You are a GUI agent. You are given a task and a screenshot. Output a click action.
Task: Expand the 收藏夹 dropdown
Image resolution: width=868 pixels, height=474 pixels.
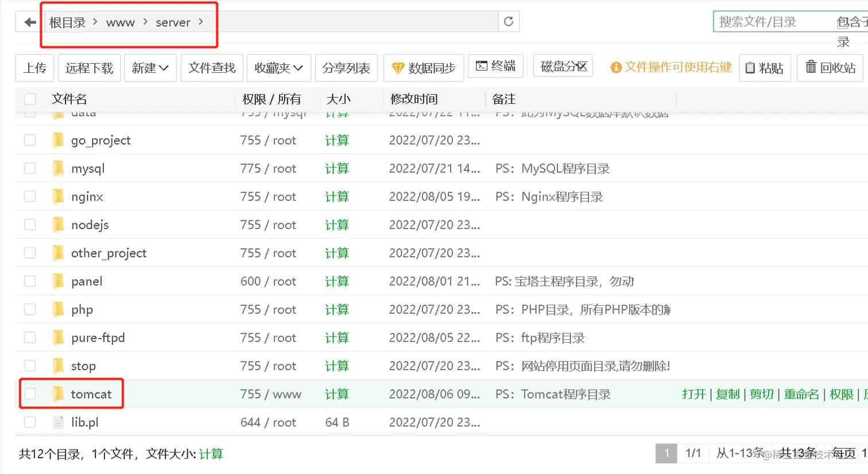pos(279,68)
